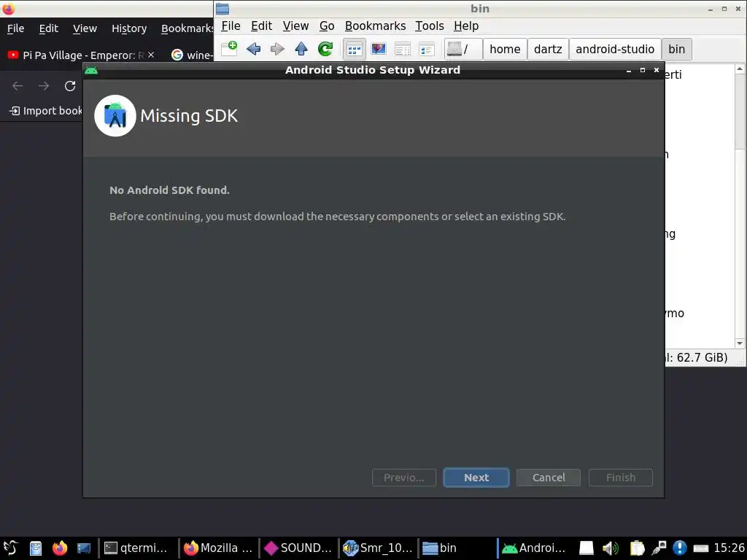
Task: Click Android icon in wizard title bar
Action: [91, 70]
